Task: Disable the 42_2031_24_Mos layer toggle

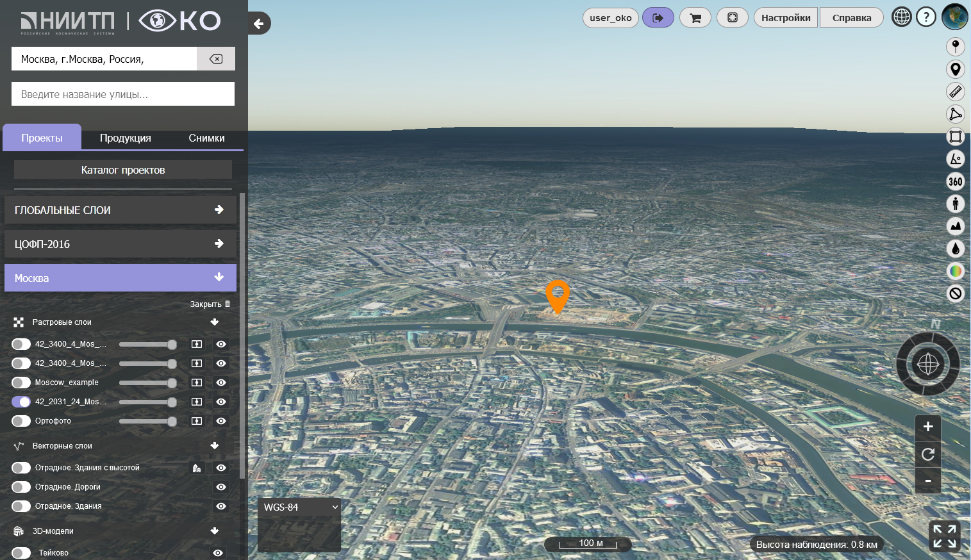Action: click(21, 402)
